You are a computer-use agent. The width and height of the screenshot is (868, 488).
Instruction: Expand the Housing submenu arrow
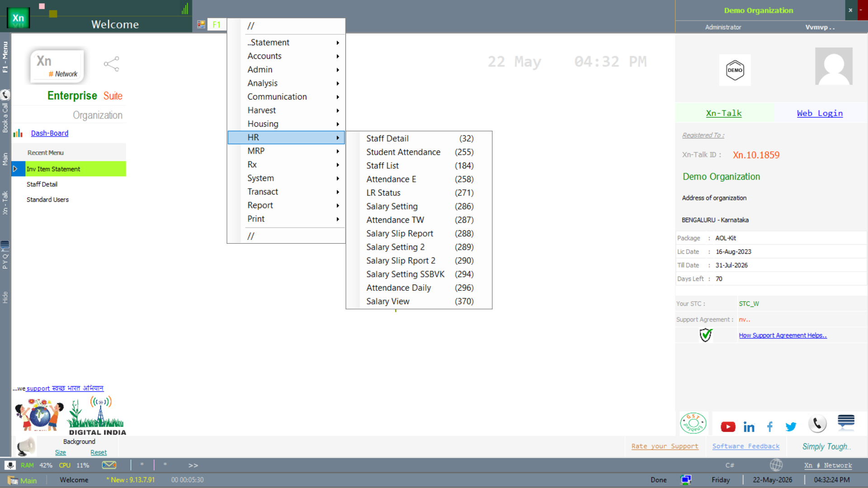click(x=338, y=124)
